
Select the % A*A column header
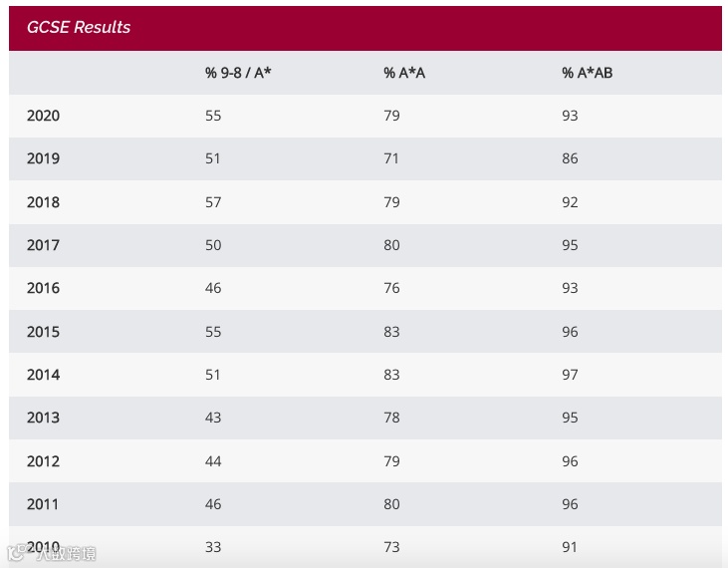click(x=404, y=73)
